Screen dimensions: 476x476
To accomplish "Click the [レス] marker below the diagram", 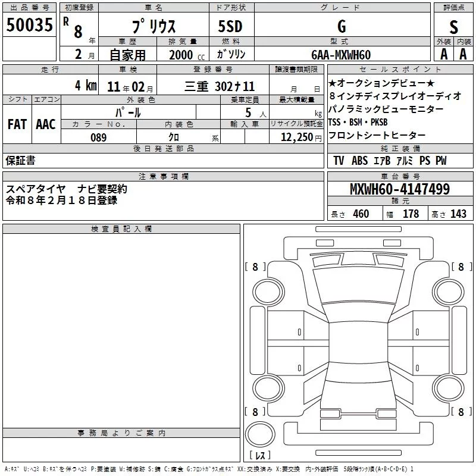I will pos(260,456).
